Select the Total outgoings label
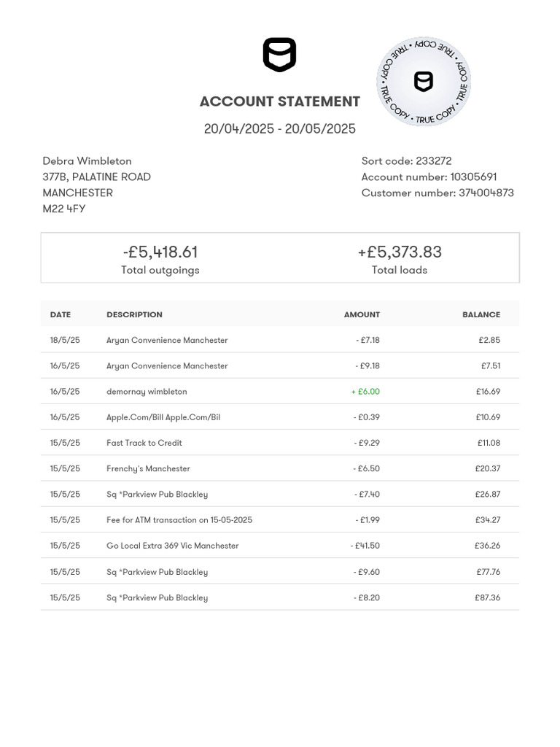This screenshot has height=747, width=560. point(160,270)
